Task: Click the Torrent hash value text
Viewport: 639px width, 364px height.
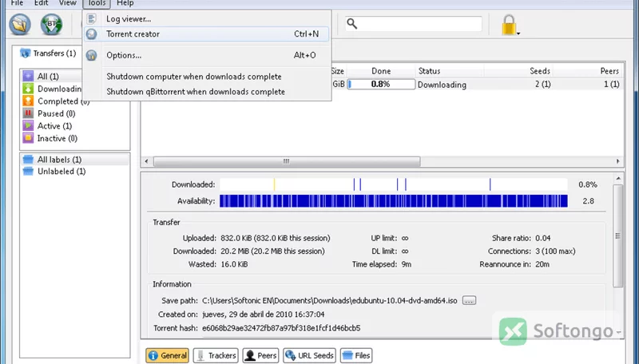Action: (281, 328)
